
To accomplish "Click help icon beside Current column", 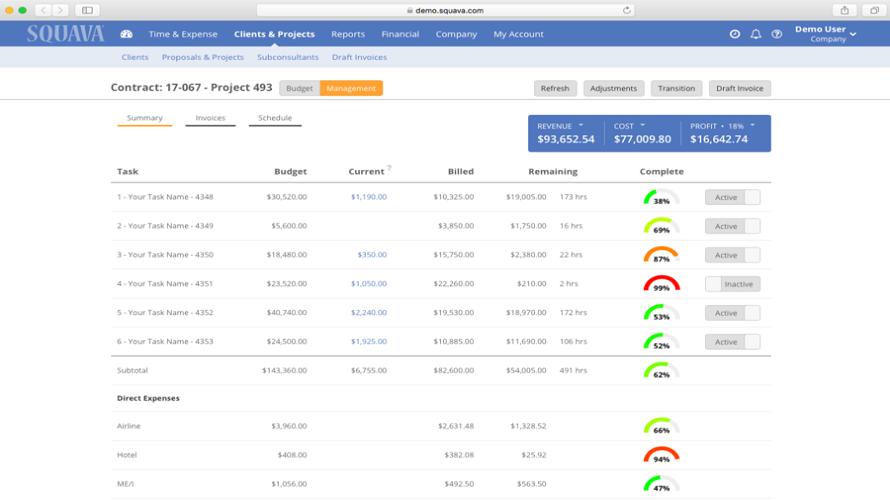I will coord(389,168).
